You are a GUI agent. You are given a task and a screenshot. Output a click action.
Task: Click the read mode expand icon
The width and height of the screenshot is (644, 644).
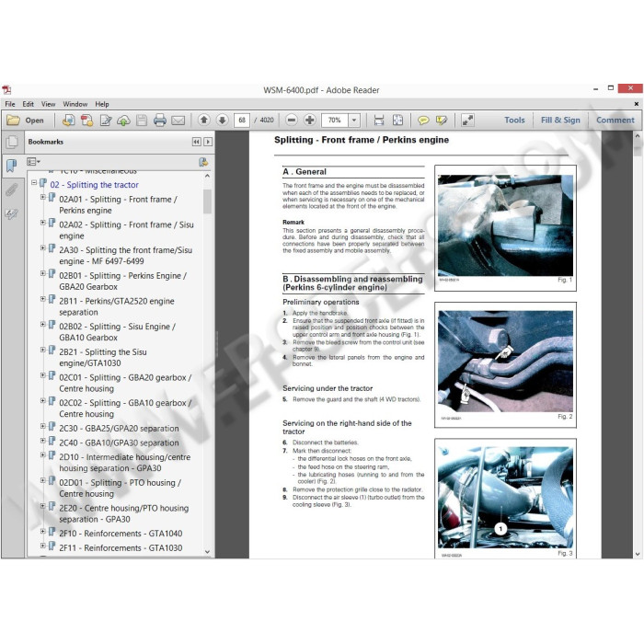467,120
